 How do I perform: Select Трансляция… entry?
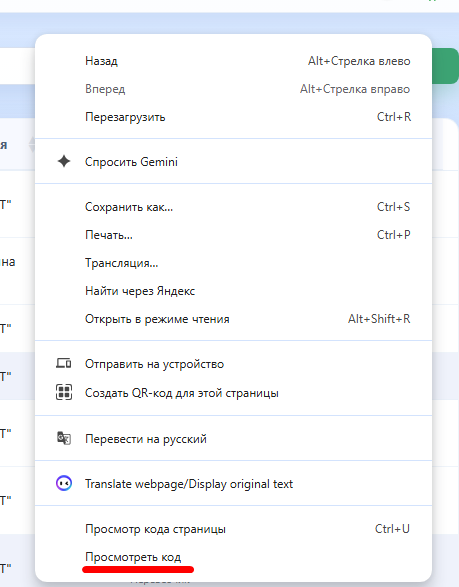tap(233, 263)
